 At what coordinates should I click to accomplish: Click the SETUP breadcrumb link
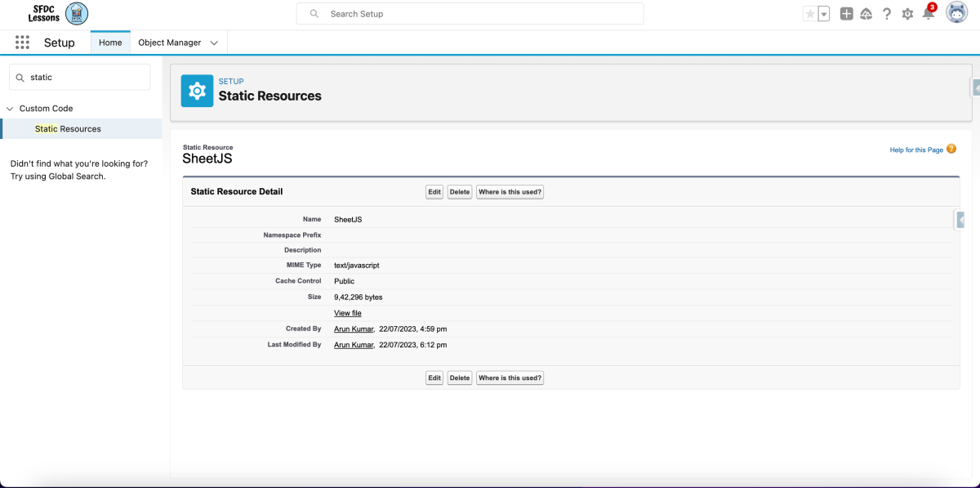tap(231, 82)
